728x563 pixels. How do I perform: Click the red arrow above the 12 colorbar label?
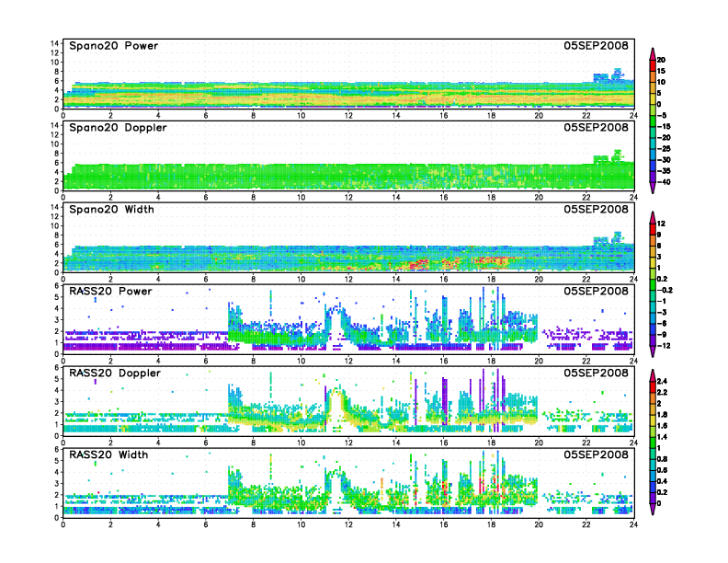[x=652, y=215]
